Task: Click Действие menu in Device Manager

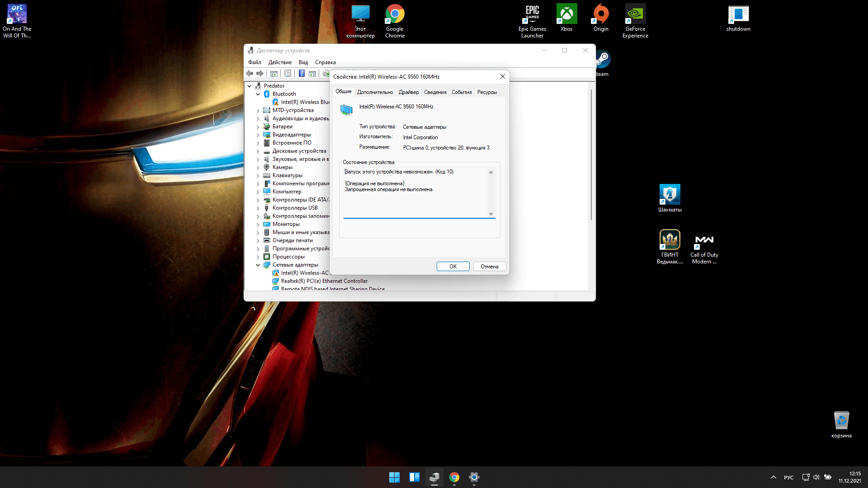Action: click(x=278, y=62)
